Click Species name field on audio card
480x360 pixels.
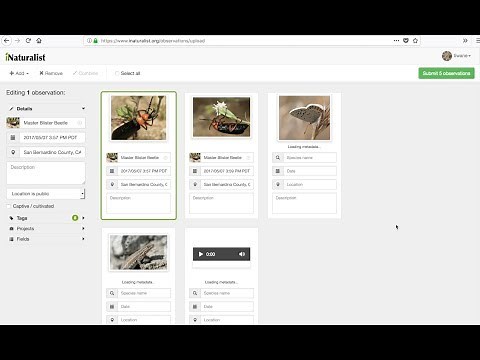pyautogui.click(x=227, y=293)
